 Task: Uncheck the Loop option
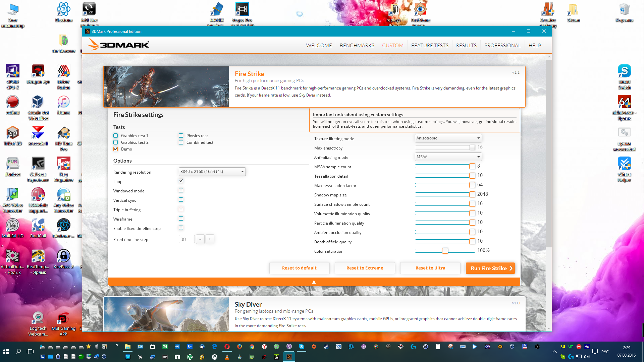click(181, 181)
